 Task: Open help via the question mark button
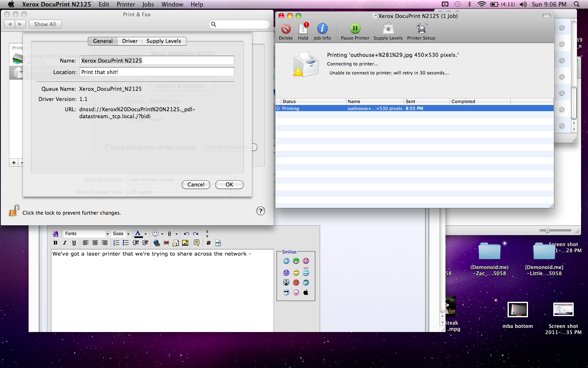click(x=261, y=211)
